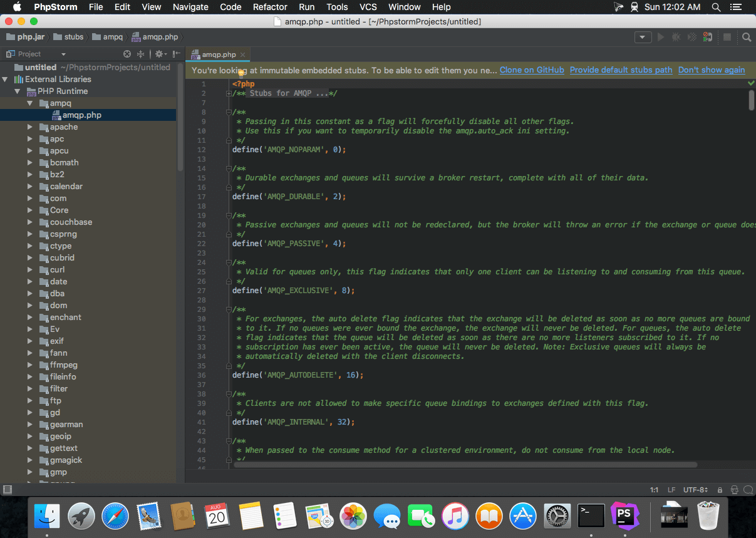Open the run configurations dropdown
The height and width of the screenshot is (538, 756).
click(643, 38)
